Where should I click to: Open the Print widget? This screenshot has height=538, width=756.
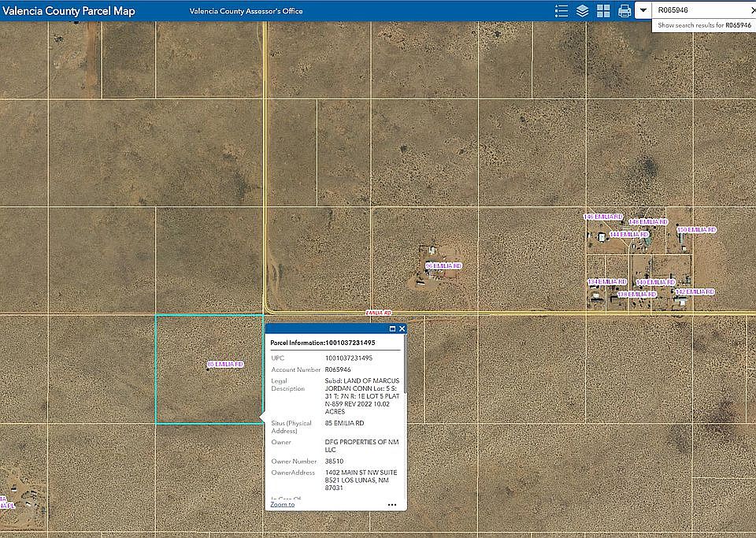(x=624, y=11)
